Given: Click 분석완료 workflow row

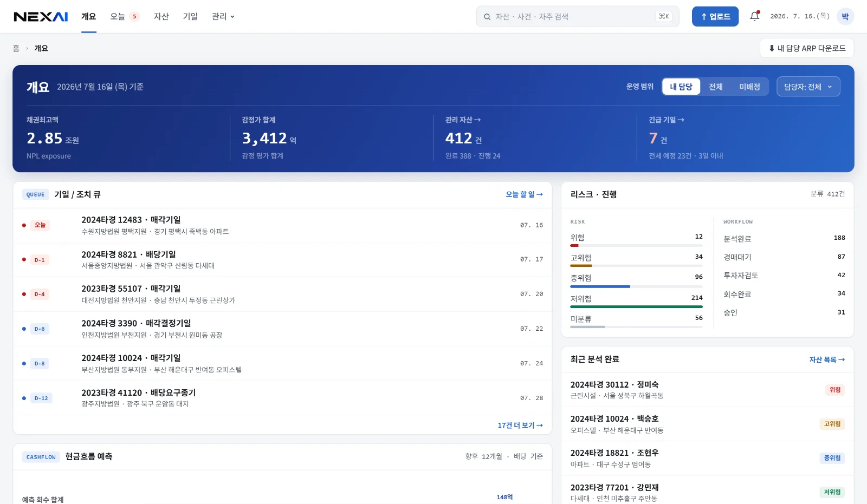Looking at the screenshot, I should coord(784,238).
